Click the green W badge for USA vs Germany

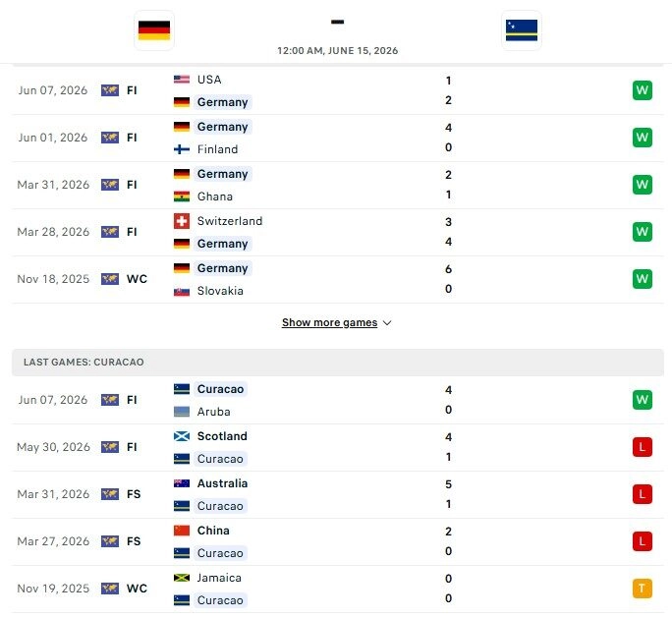coord(642,90)
